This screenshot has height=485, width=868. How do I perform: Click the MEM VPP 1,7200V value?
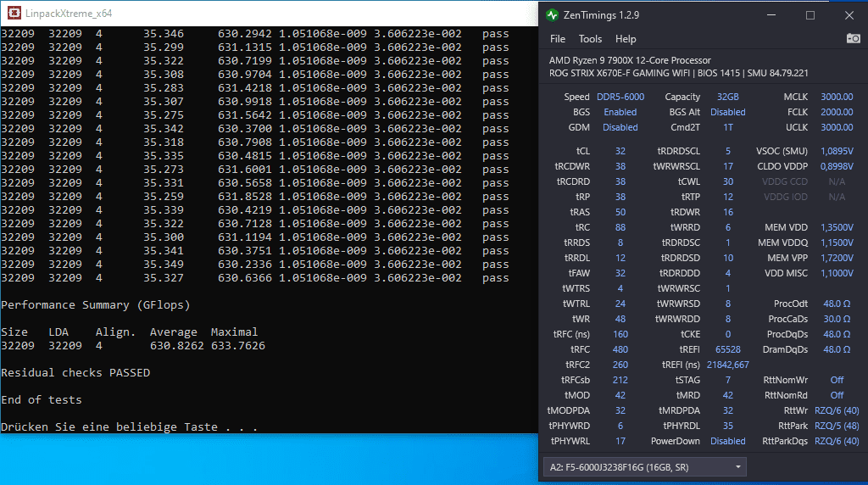pos(837,258)
